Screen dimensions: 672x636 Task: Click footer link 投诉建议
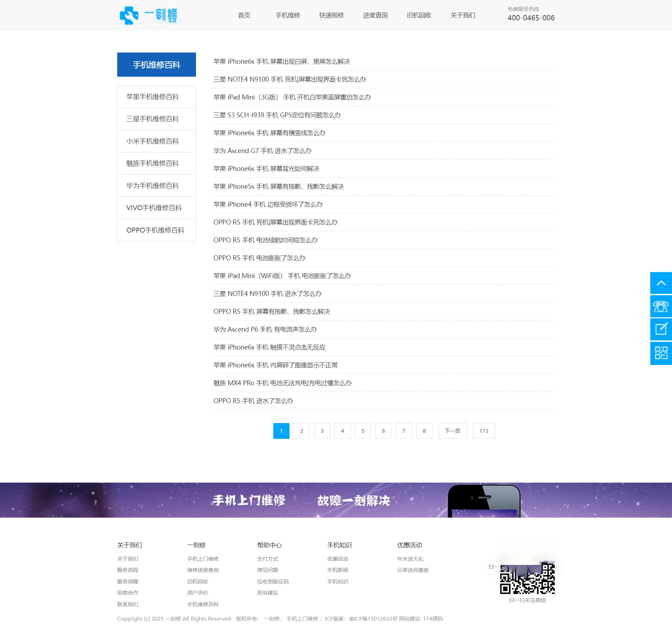pyautogui.click(x=267, y=593)
